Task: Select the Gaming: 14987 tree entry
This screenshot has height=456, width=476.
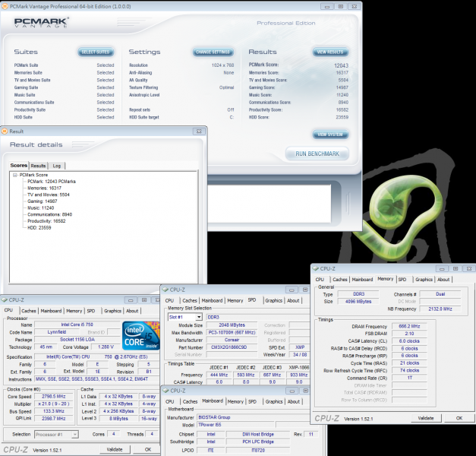Action: 43,201
